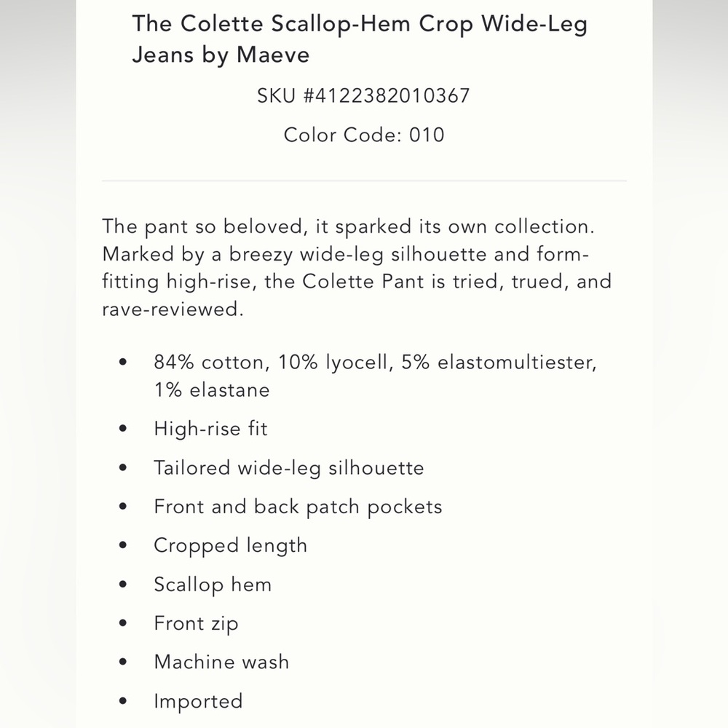Click the Machine wash care item
Viewport: 728px width, 728px height.
221,662
